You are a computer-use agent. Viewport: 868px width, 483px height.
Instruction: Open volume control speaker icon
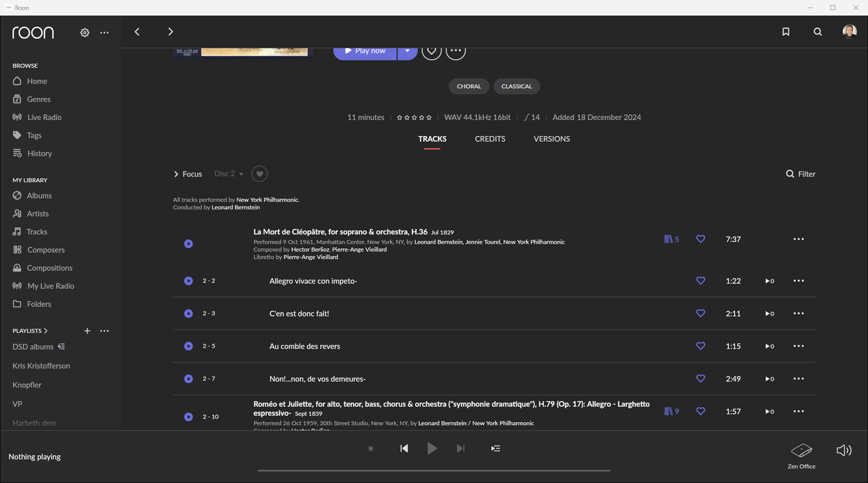(x=844, y=450)
